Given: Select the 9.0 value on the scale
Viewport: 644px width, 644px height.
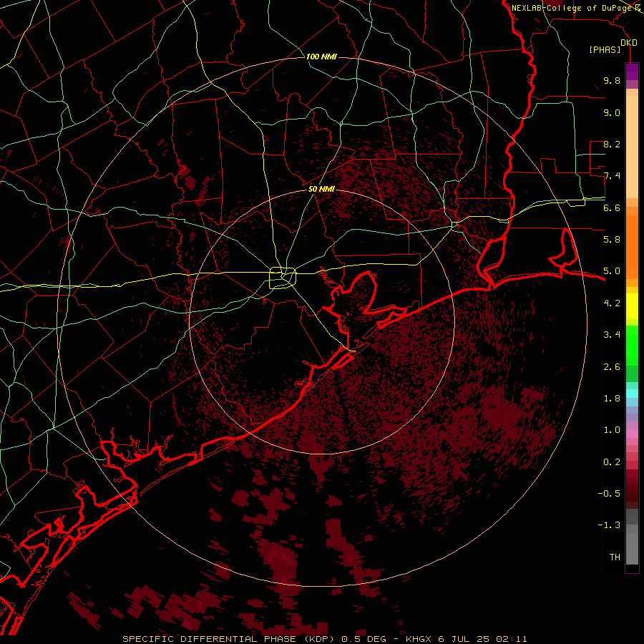Looking at the screenshot, I should (x=612, y=112).
